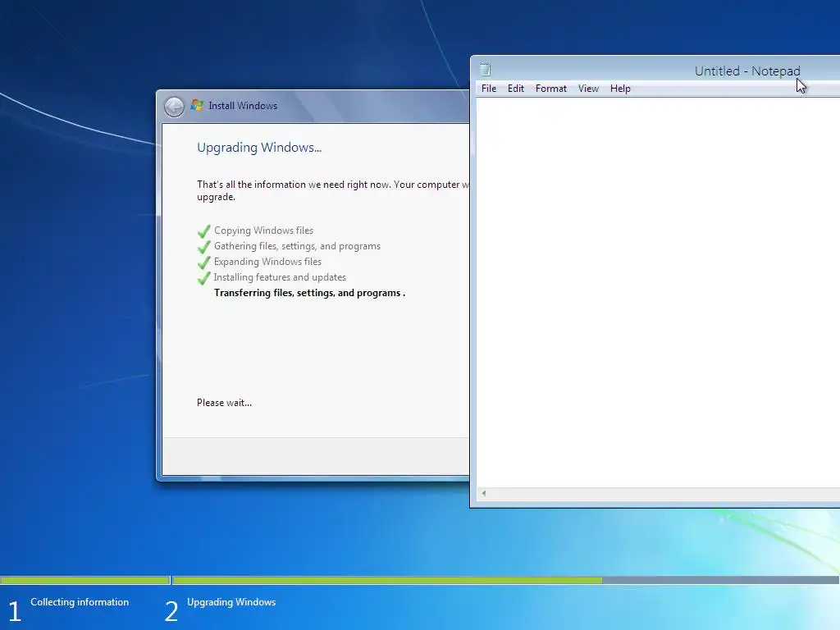Click Transferring files, settings, and programs text
Viewport: 840px width, 630px height.
[309, 293]
